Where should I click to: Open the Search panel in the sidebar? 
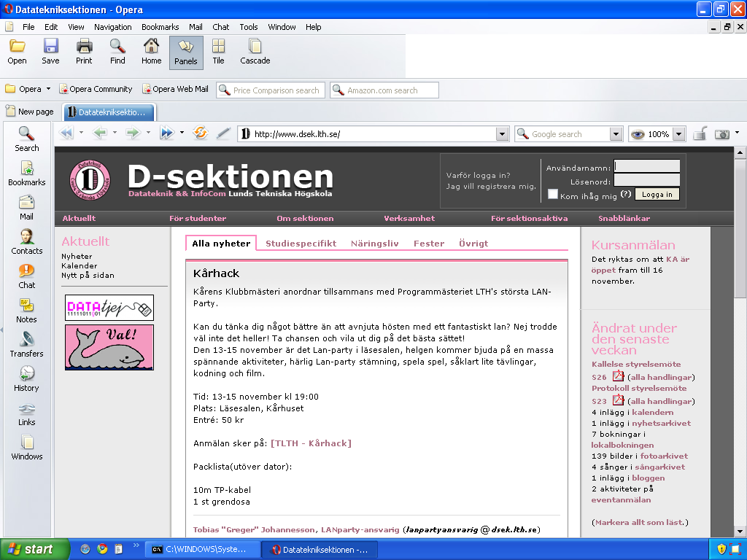point(27,139)
